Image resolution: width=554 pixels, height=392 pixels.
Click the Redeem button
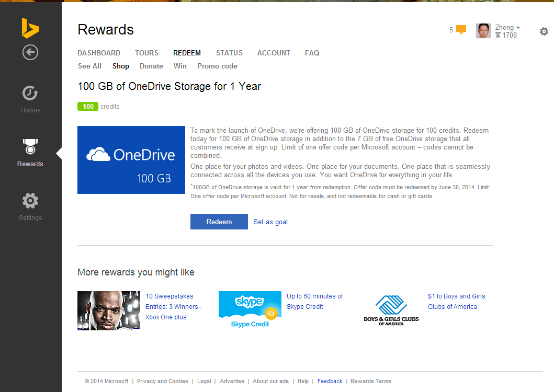point(219,222)
